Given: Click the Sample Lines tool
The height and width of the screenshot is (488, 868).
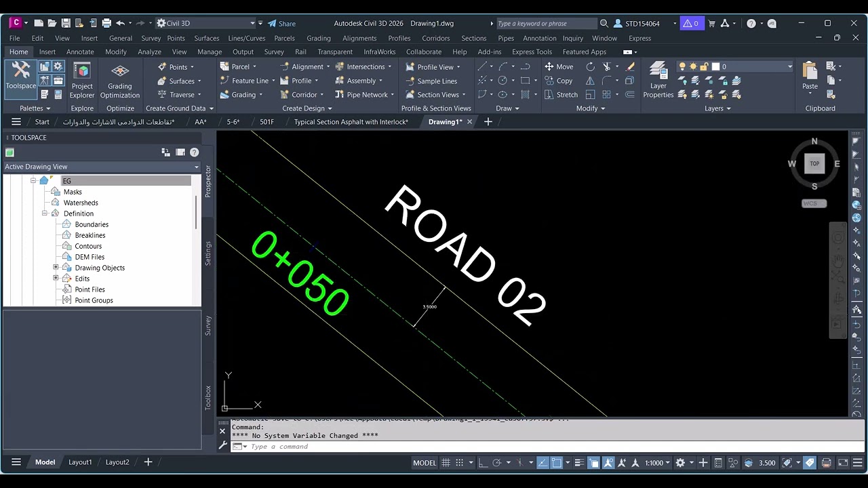Looking at the screenshot, I should (431, 81).
